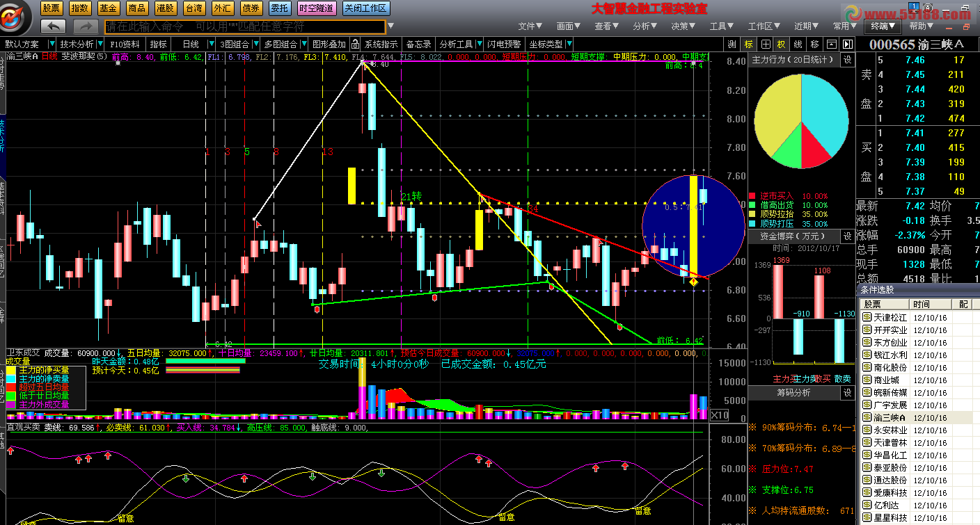Open 设 settings for 主力行为 panel
The height and width of the screenshot is (525, 980).
pyautogui.click(x=847, y=60)
